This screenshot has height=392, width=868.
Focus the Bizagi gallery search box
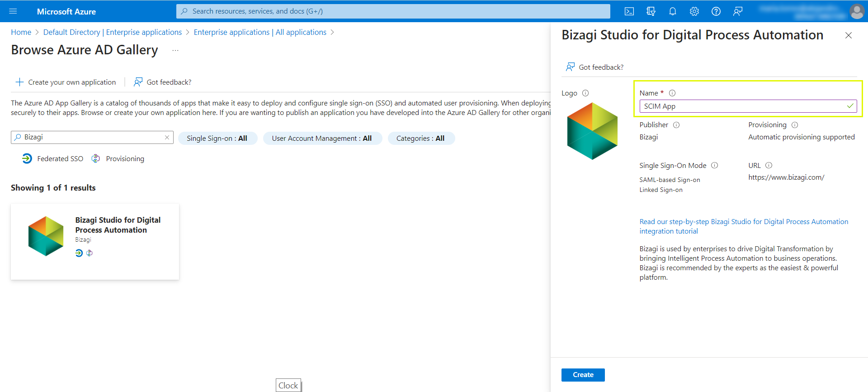coord(92,137)
